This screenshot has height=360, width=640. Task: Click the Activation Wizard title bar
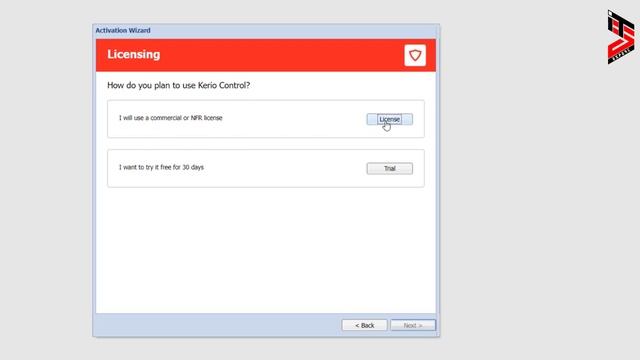click(x=266, y=31)
